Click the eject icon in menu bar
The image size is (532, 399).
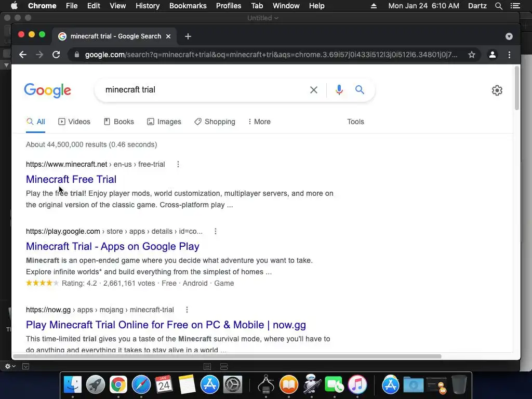click(374, 6)
